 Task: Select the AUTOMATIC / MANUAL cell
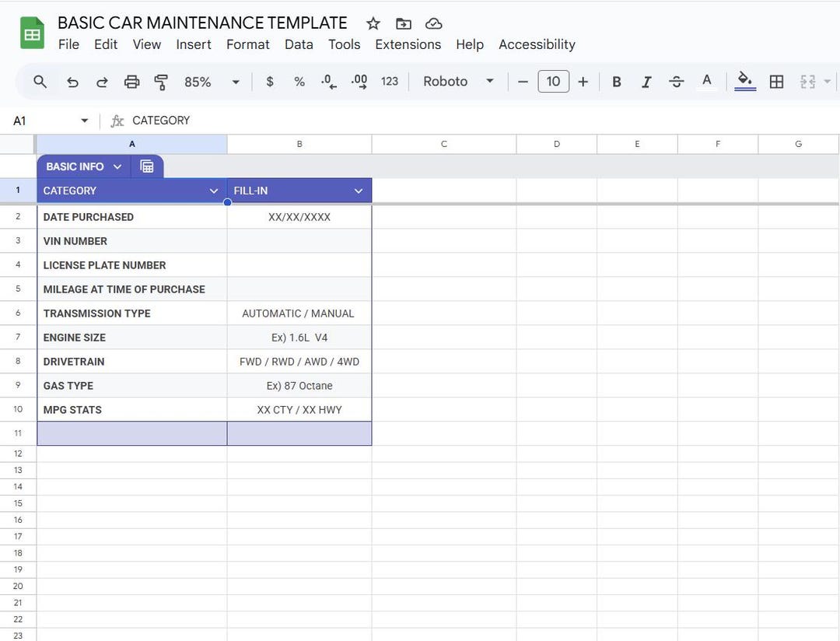coord(299,313)
